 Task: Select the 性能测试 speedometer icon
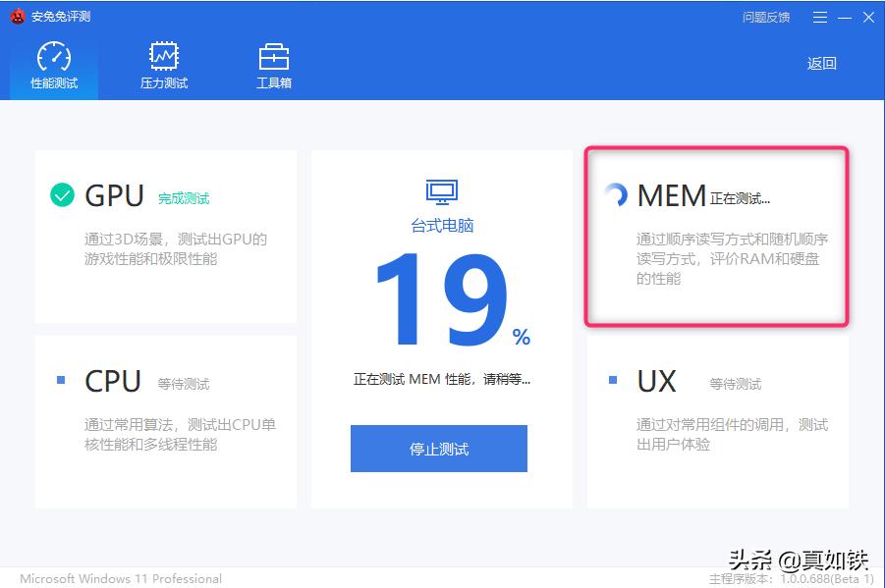coord(54,56)
